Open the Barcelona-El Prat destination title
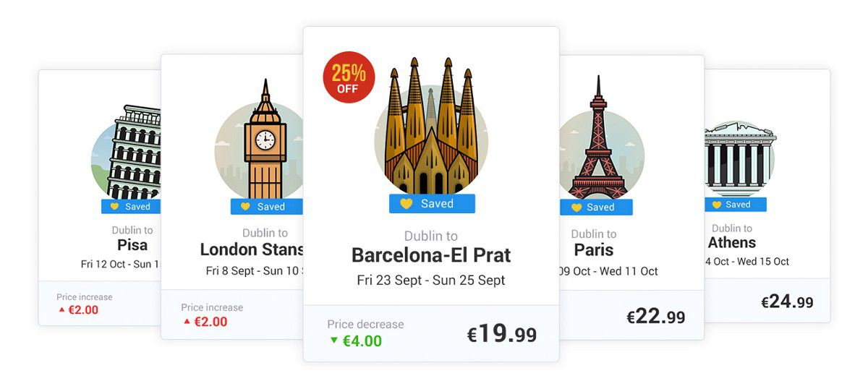This screenshot has width=868, height=389. coord(431,255)
